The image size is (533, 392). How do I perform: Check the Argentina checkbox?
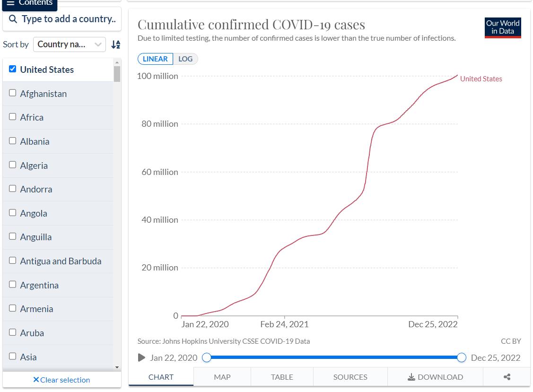(x=13, y=285)
